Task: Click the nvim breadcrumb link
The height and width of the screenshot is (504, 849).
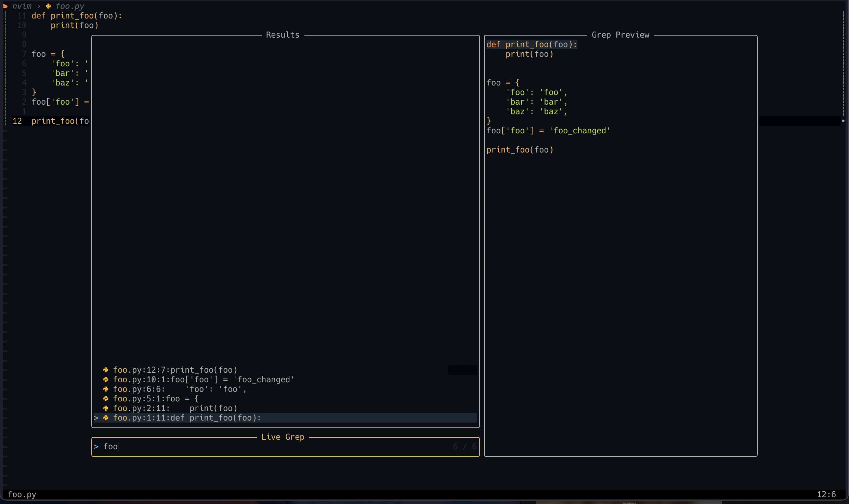Action: tap(22, 6)
